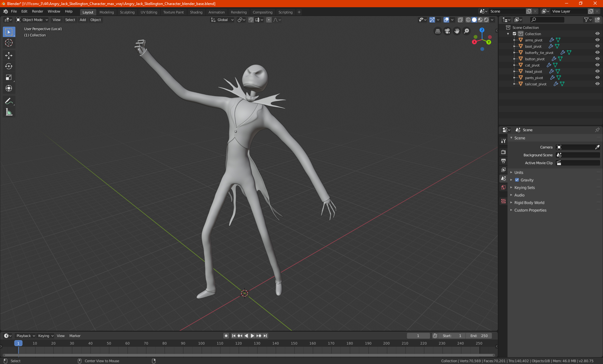This screenshot has width=603, height=364.
Task: Hide arms_pivot in outliner
Action: [597, 40]
